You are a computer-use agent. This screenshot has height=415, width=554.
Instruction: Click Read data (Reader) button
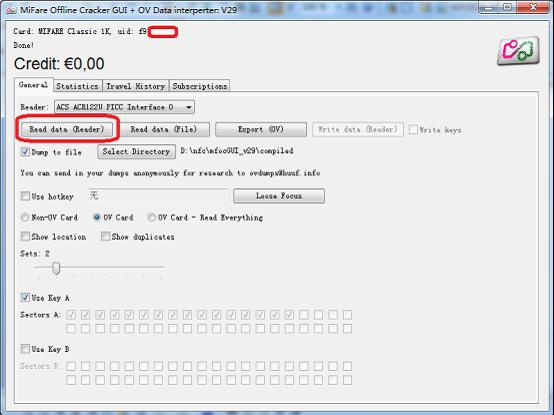[x=67, y=129]
